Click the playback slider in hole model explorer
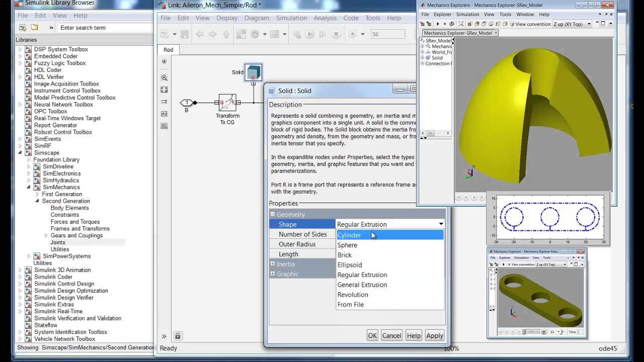644x362 pixels. tap(531, 332)
